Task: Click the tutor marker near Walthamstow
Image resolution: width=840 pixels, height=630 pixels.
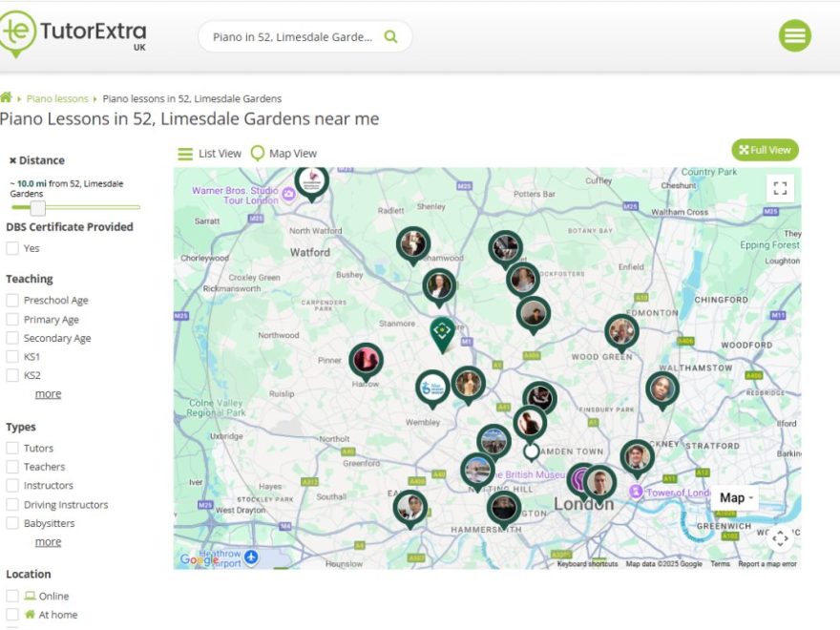Action: coord(661,388)
